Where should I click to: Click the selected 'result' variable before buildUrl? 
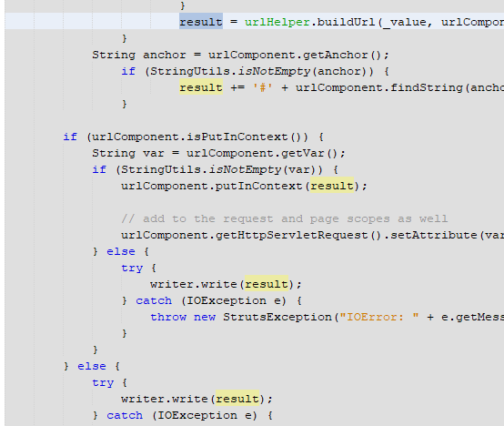(201, 22)
